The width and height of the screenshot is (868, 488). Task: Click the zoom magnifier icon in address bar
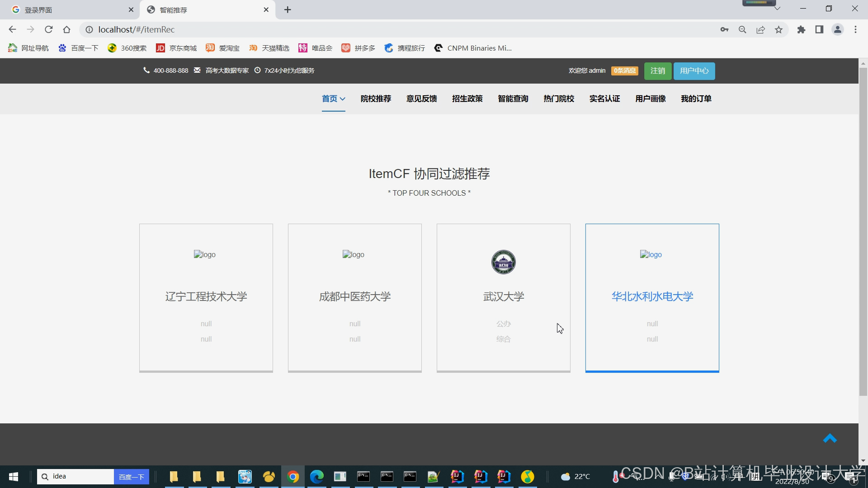(x=742, y=29)
